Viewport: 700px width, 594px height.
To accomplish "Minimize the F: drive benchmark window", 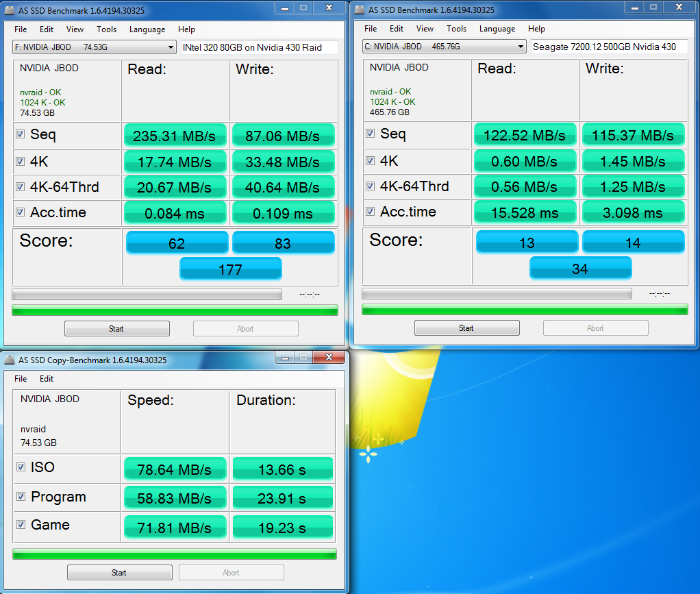I will point(285,8).
